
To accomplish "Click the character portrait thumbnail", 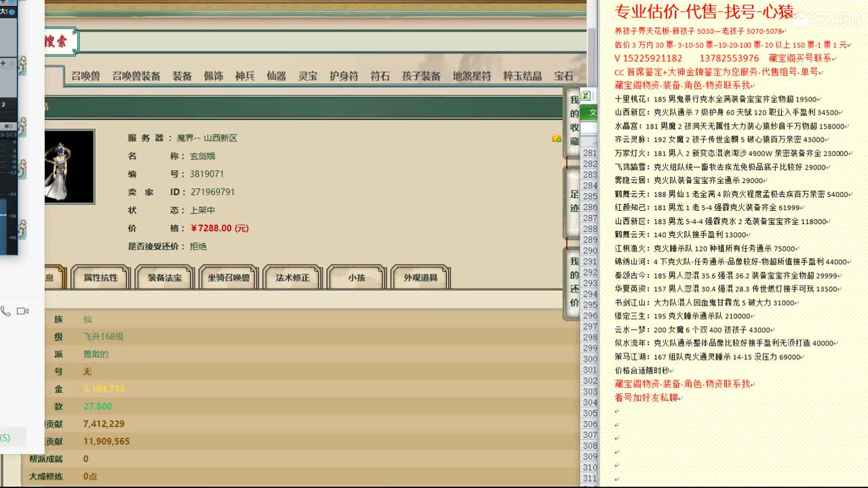I will pyautogui.click(x=69, y=167).
